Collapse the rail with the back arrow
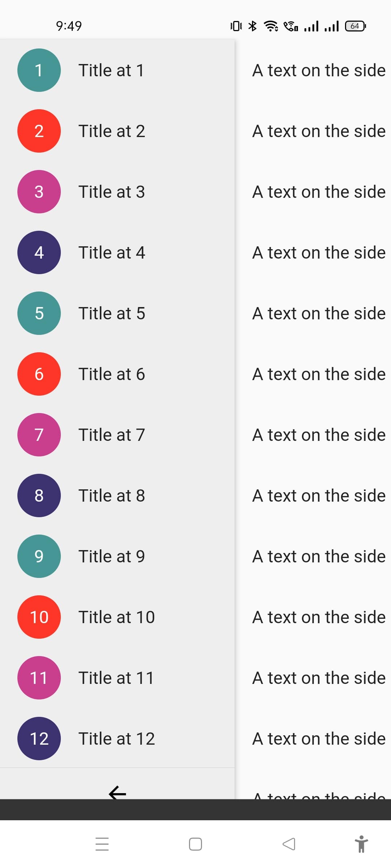 [x=117, y=793]
